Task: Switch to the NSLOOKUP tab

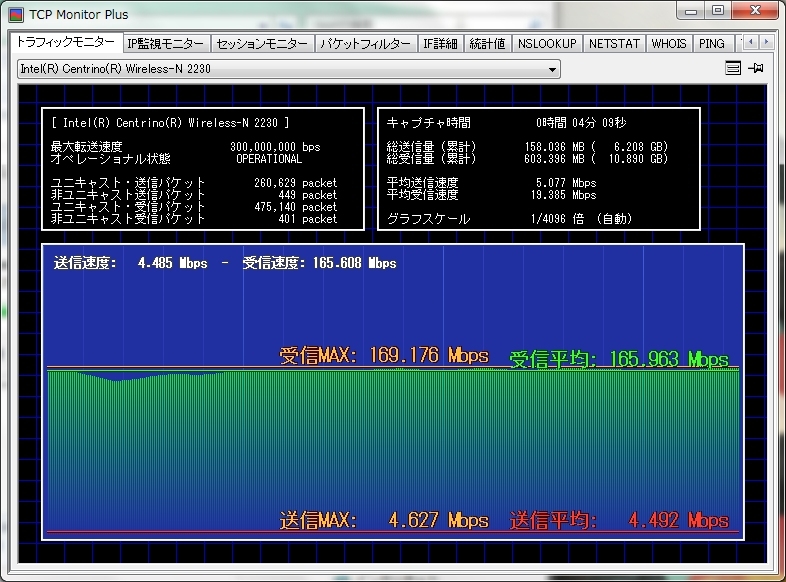Action: pos(547,44)
